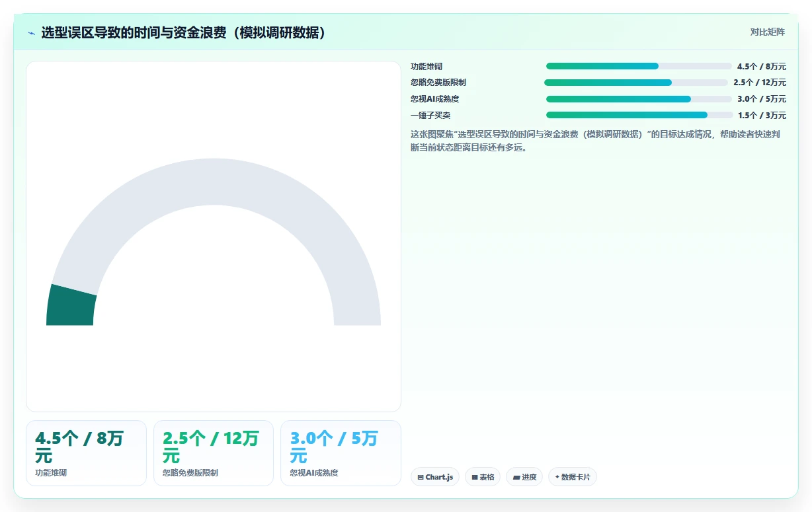Click the Chart.js tag chip

(x=435, y=477)
